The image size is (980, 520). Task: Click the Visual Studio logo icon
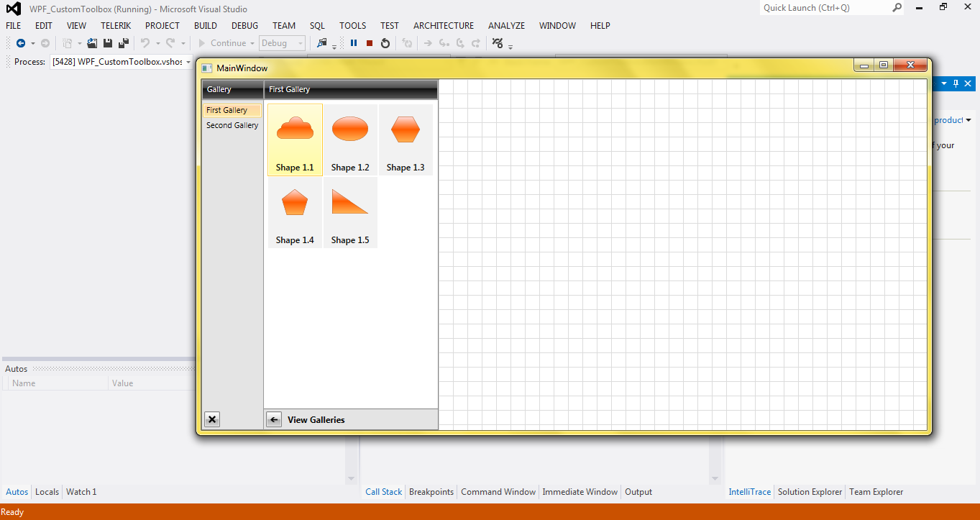(13, 9)
